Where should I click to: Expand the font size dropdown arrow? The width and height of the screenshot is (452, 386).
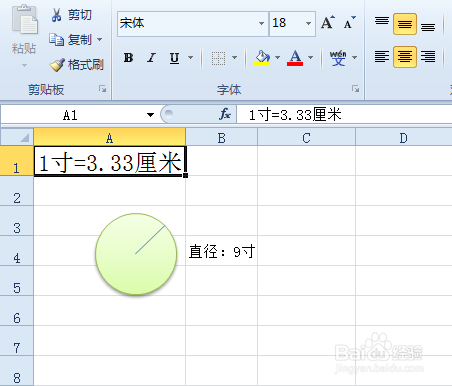click(308, 23)
